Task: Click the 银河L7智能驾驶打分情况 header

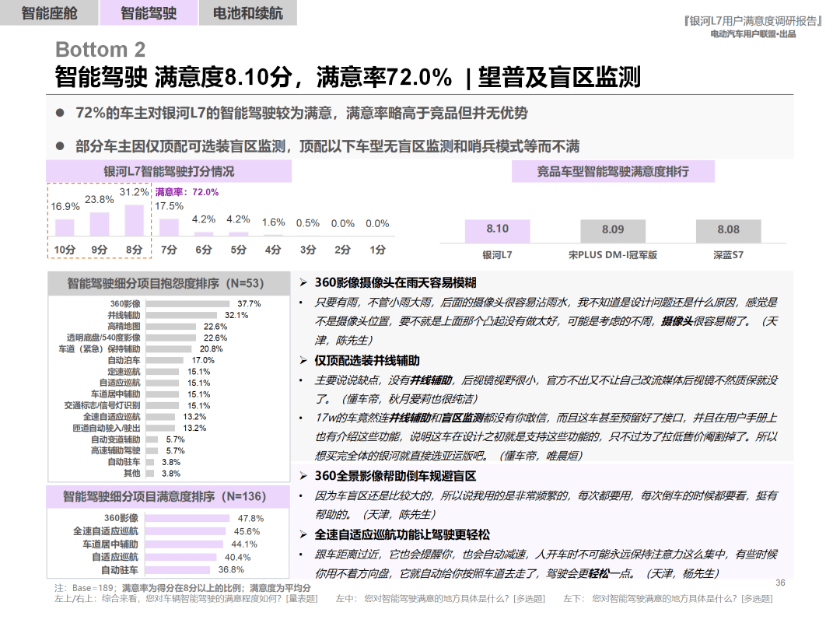Action: coord(169,171)
